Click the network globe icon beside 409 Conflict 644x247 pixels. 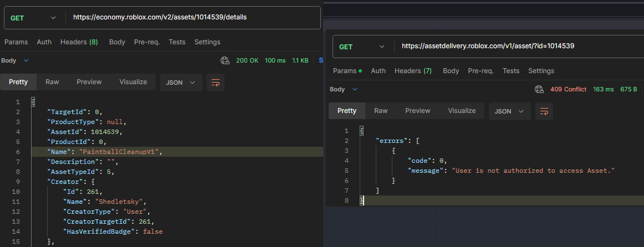(x=539, y=89)
